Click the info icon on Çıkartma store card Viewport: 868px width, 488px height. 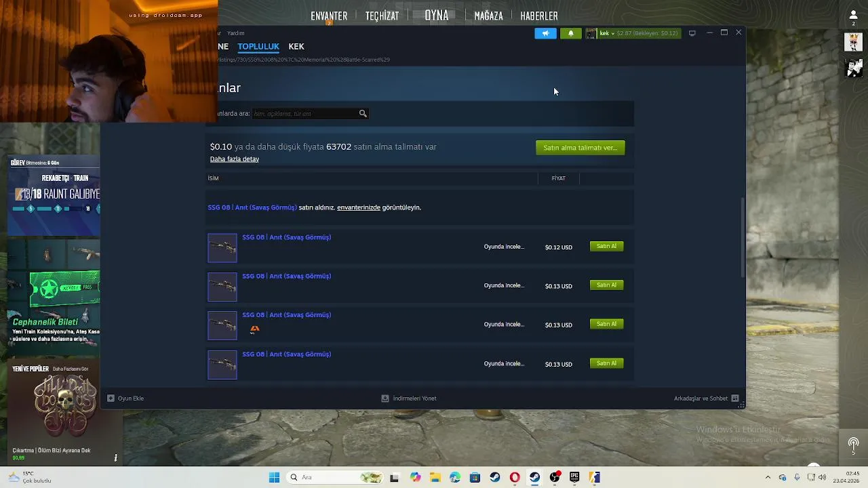pyautogui.click(x=115, y=458)
